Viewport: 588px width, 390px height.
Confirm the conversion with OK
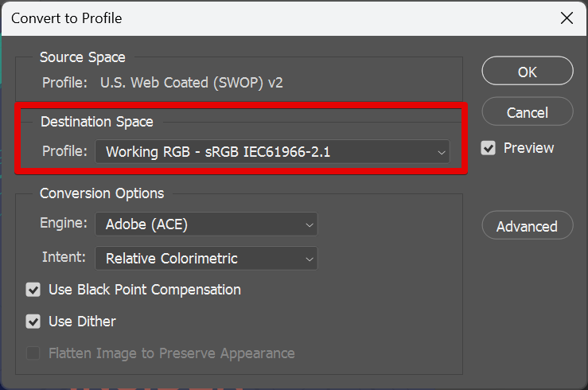tap(527, 72)
